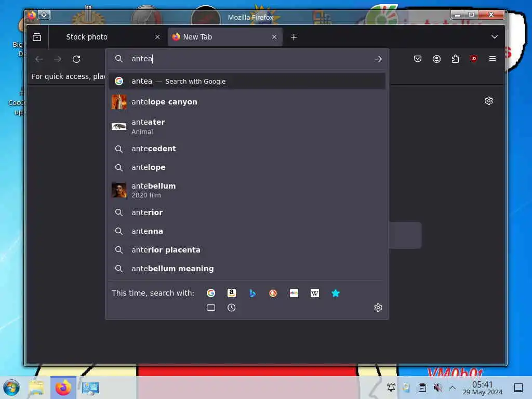Go back one page

38,59
